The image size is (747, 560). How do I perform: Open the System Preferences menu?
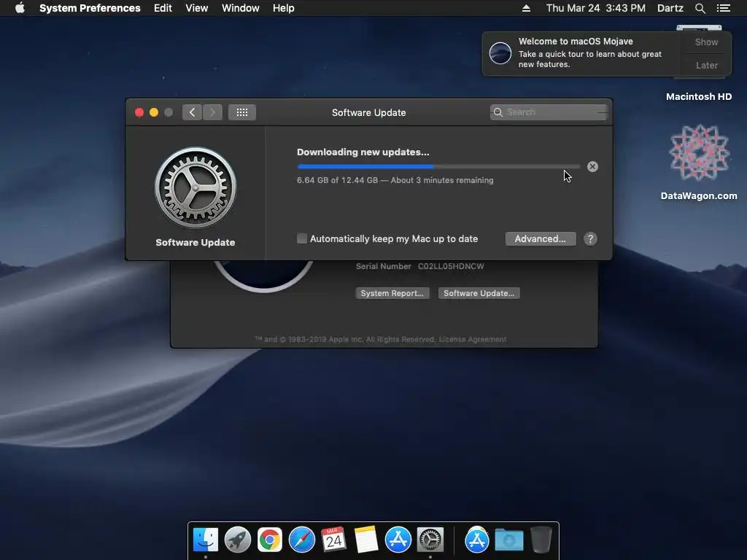90,8
